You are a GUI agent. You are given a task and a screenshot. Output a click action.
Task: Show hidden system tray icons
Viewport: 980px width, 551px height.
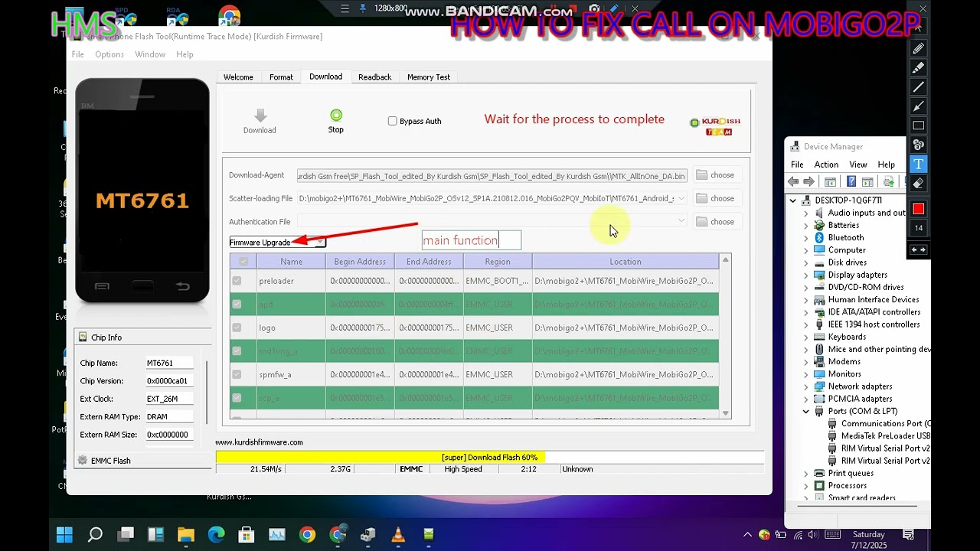click(x=747, y=534)
